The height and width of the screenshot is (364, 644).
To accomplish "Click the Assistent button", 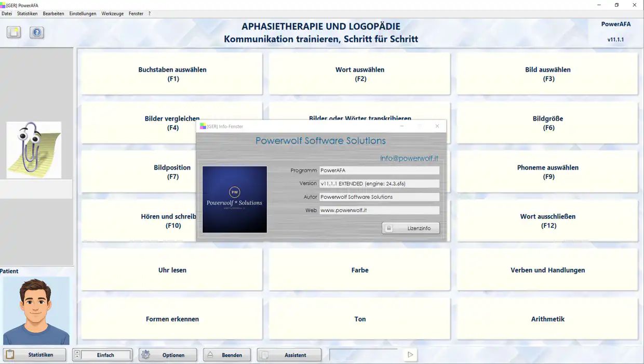I will click(289, 355).
